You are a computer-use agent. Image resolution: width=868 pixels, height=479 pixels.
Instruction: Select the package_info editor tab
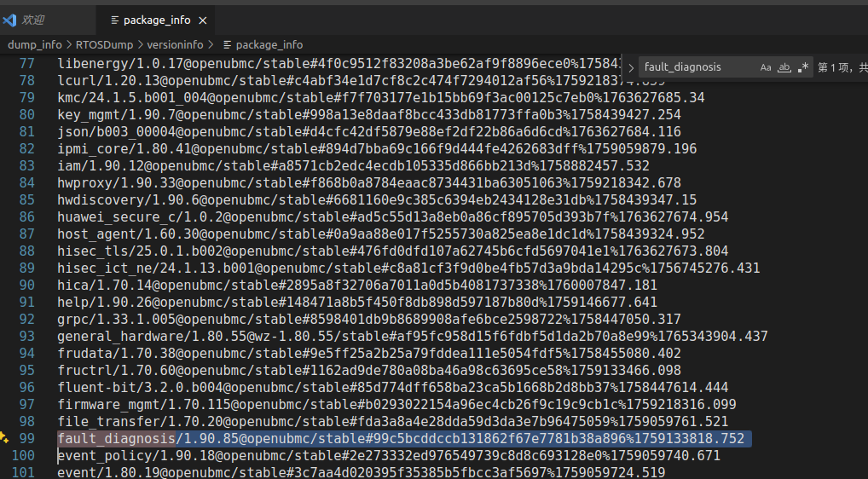click(156, 20)
